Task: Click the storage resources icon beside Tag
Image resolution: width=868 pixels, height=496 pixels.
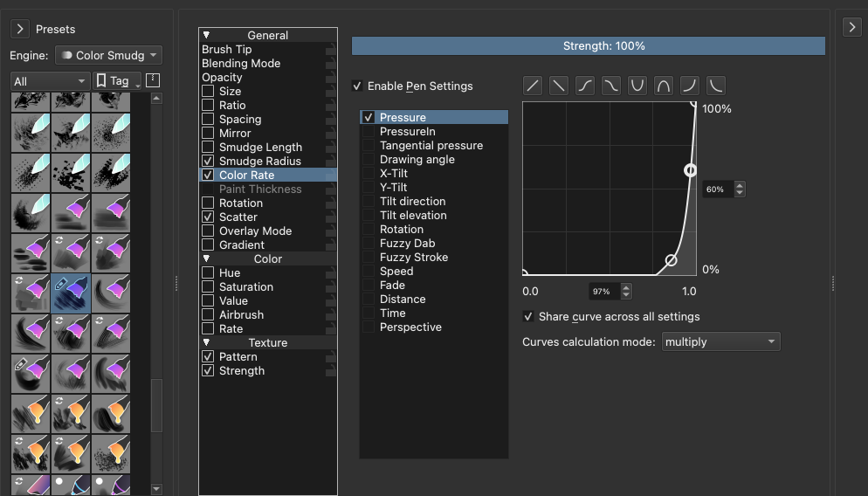Action: click(153, 80)
